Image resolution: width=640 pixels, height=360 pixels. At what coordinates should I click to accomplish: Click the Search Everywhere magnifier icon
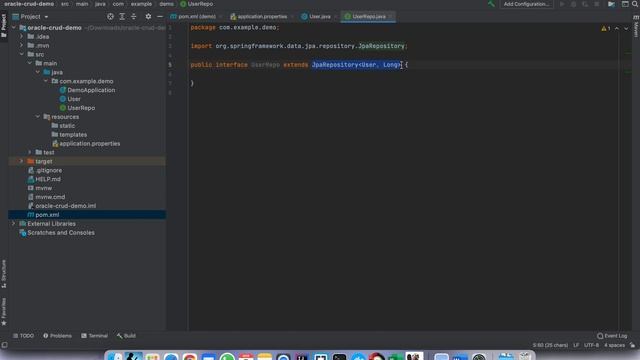click(x=635, y=4)
